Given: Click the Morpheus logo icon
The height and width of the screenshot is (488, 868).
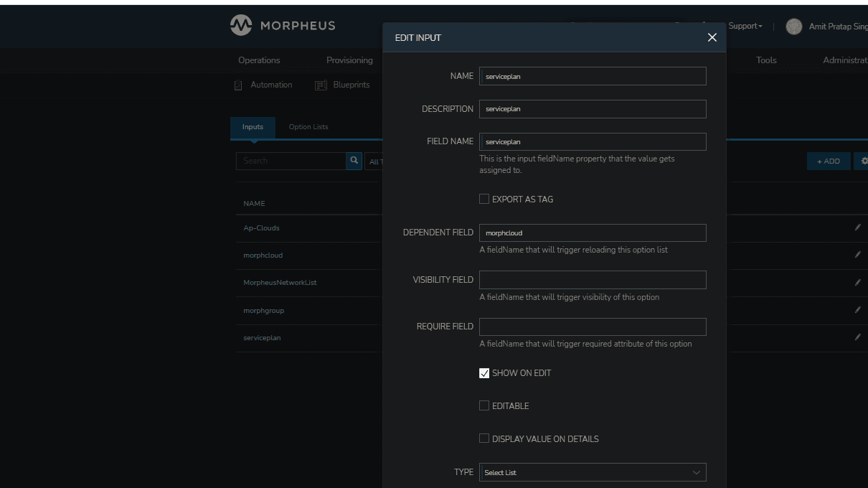Looking at the screenshot, I should [241, 25].
